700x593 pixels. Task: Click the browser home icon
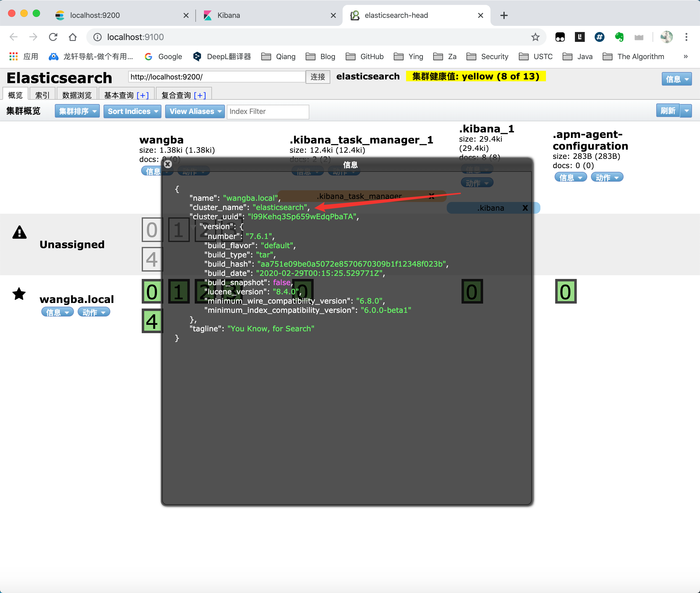pos(73,37)
